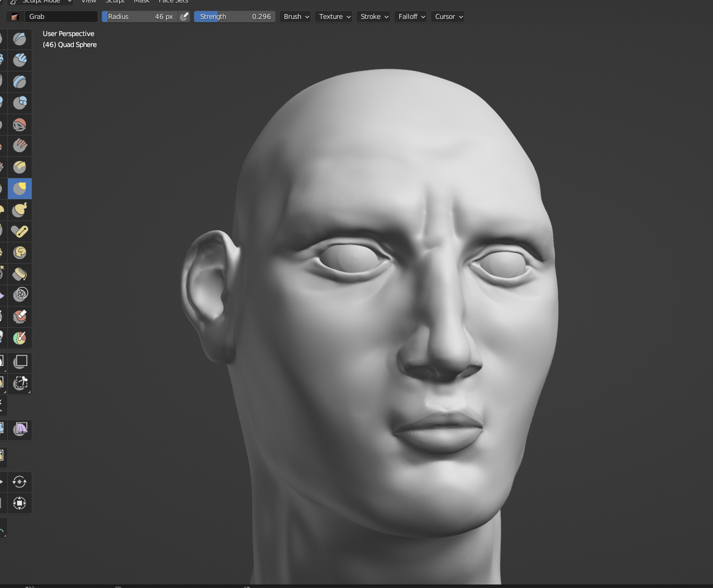Click the highlighted Grab brush tool
This screenshot has width=713, height=588.
(x=20, y=188)
